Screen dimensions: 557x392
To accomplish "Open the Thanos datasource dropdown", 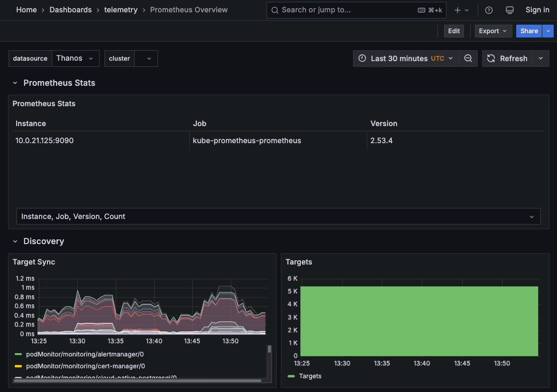I will pos(75,58).
